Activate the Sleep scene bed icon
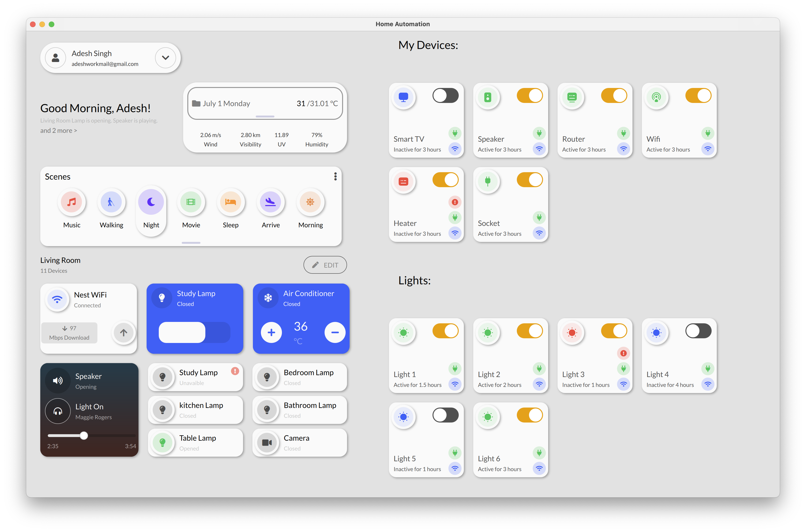Image resolution: width=806 pixels, height=532 pixels. pyautogui.click(x=230, y=202)
